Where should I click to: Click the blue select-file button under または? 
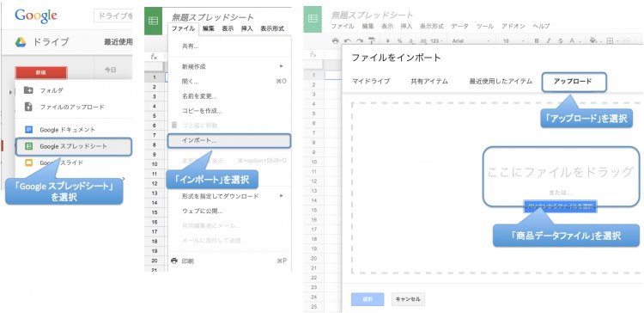(560, 206)
